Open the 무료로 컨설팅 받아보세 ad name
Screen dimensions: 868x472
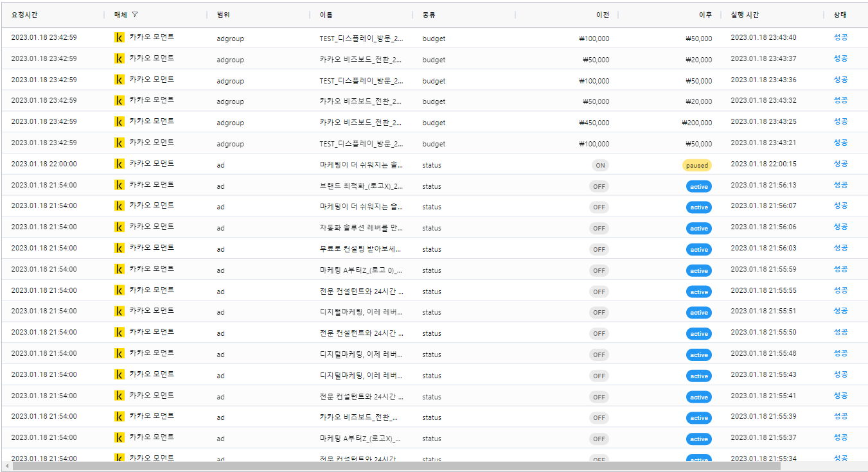(361, 249)
